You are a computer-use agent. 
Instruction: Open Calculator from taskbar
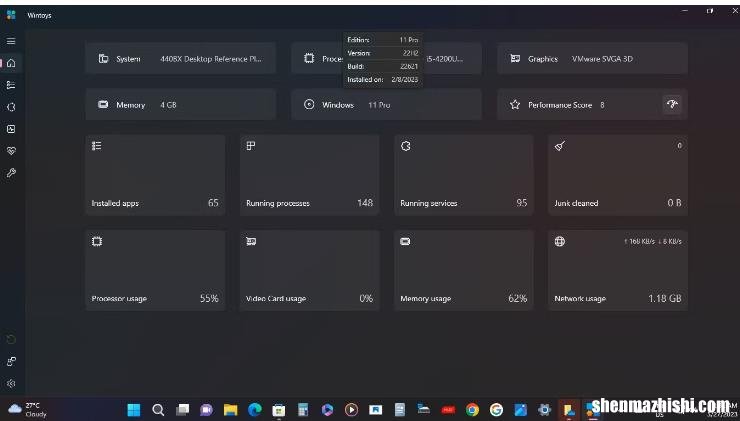tap(303, 410)
